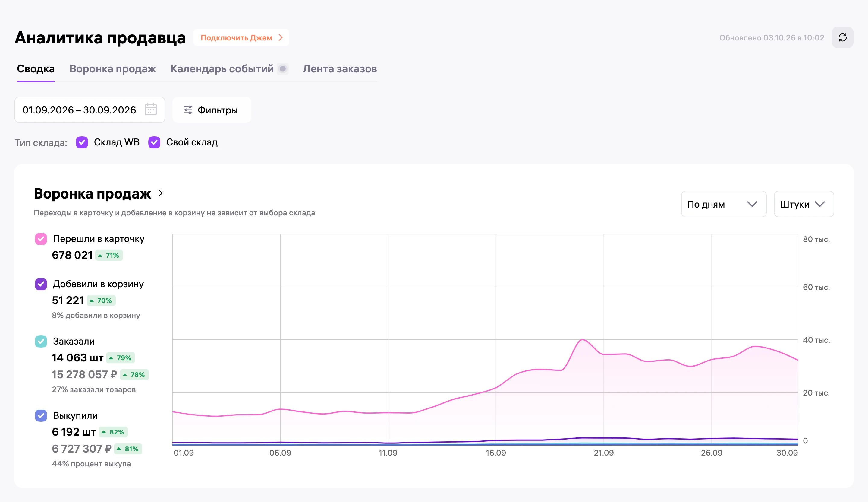Screen dimensions: 868x502
Task: Open the По дням dropdown
Action: tap(724, 204)
